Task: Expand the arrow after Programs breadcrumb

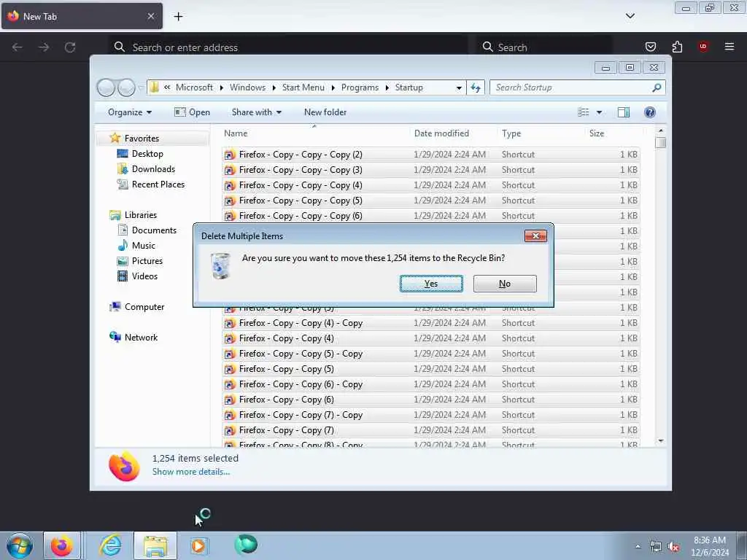Action: pos(387,87)
